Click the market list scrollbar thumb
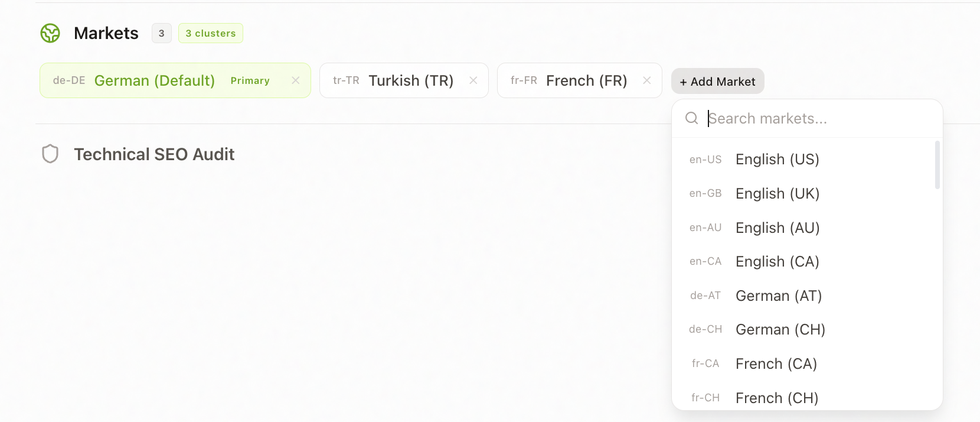The width and height of the screenshot is (980, 422). pyautogui.click(x=937, y=165)
